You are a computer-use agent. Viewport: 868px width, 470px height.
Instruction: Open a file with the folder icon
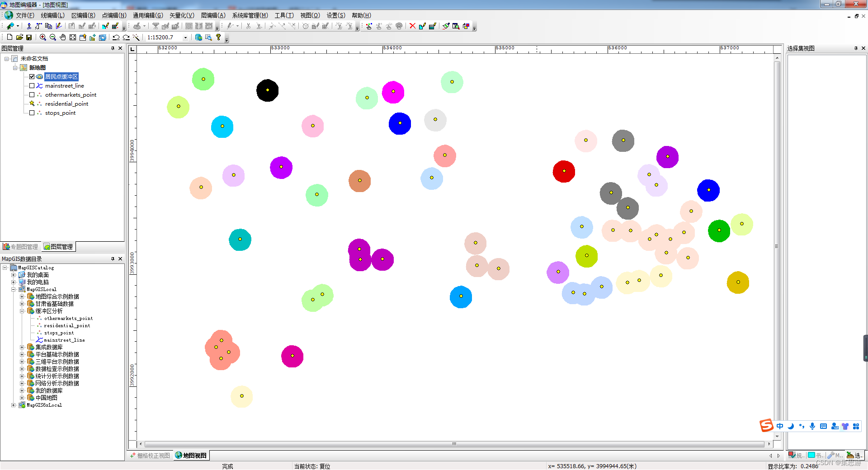pos(19,38)
